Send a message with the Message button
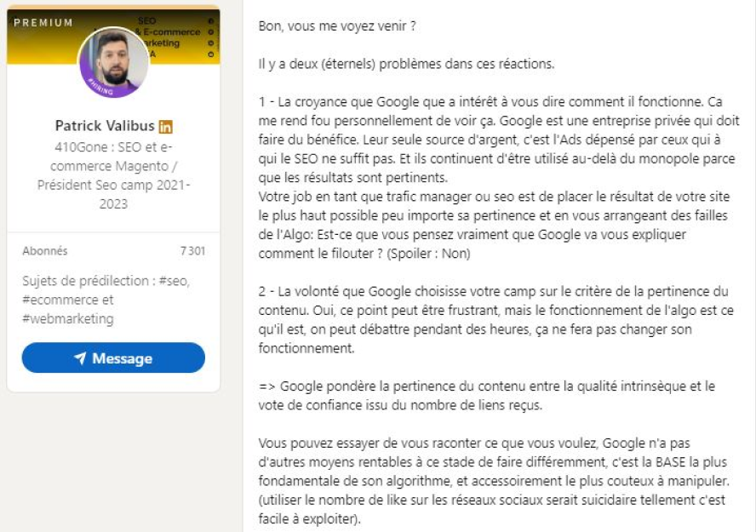Screen dimensions: 756x532 [113, 358]
